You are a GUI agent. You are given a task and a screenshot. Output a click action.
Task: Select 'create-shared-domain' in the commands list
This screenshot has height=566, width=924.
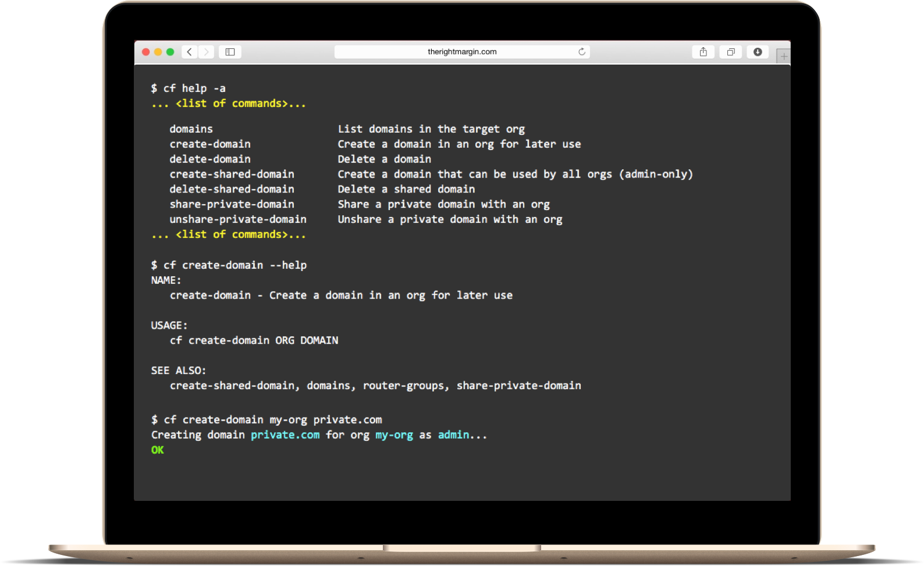(232, 175)
